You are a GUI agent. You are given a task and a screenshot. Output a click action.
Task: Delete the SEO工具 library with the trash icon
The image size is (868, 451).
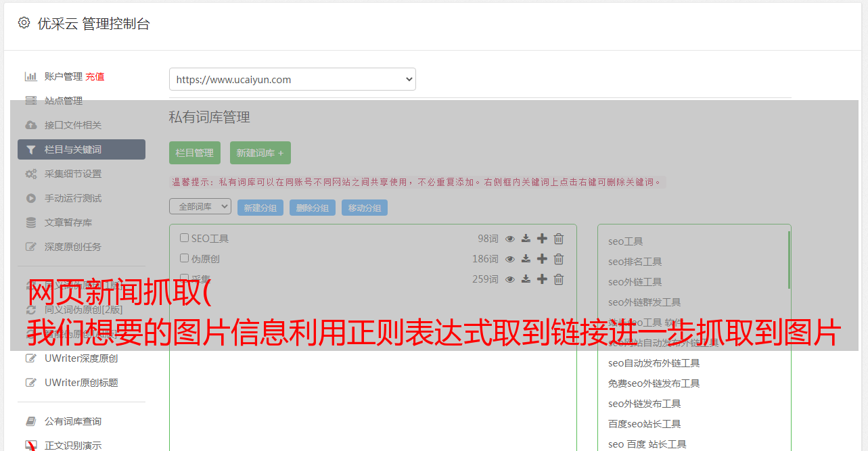point(559,239)
